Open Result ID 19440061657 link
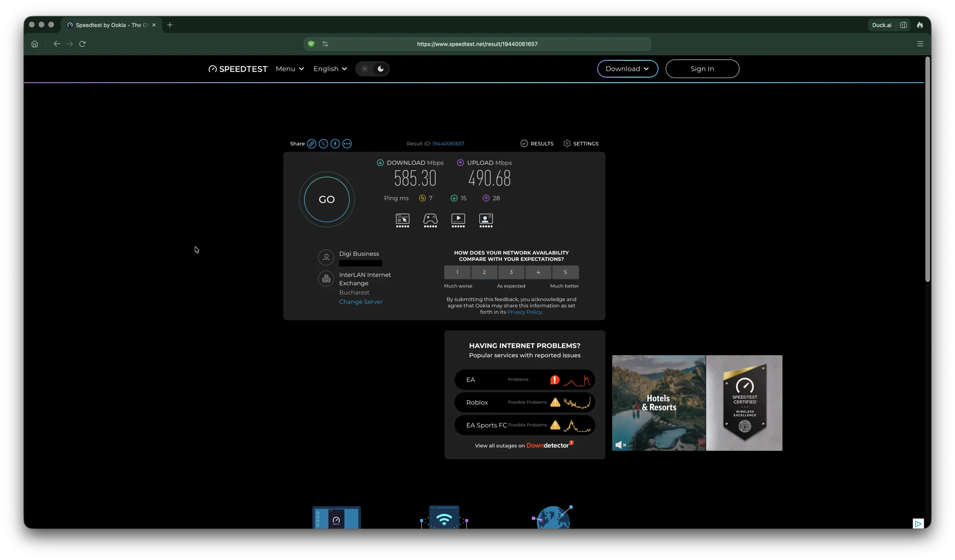The height and width of the screenshot is (560, 955). pos(448,144)
